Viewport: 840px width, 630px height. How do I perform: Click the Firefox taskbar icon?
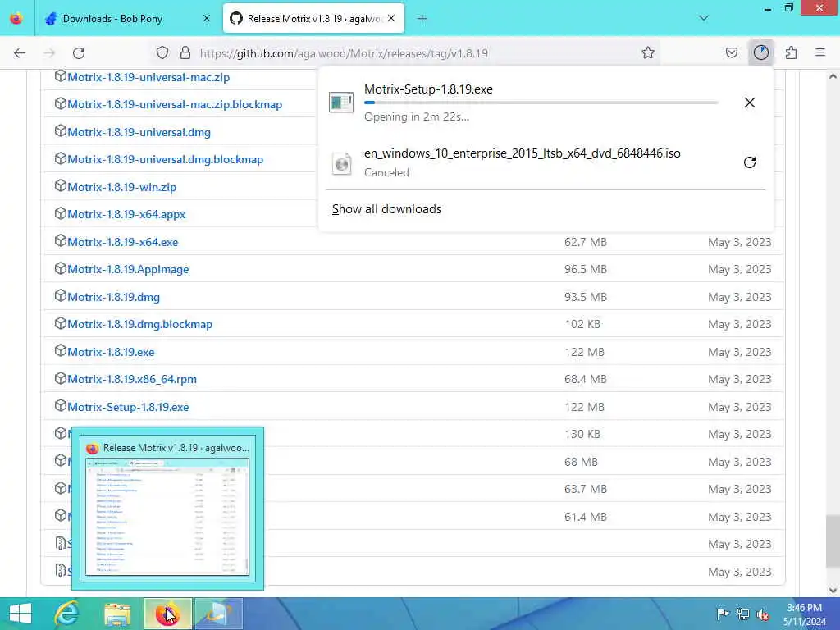[x=167, y=614]
